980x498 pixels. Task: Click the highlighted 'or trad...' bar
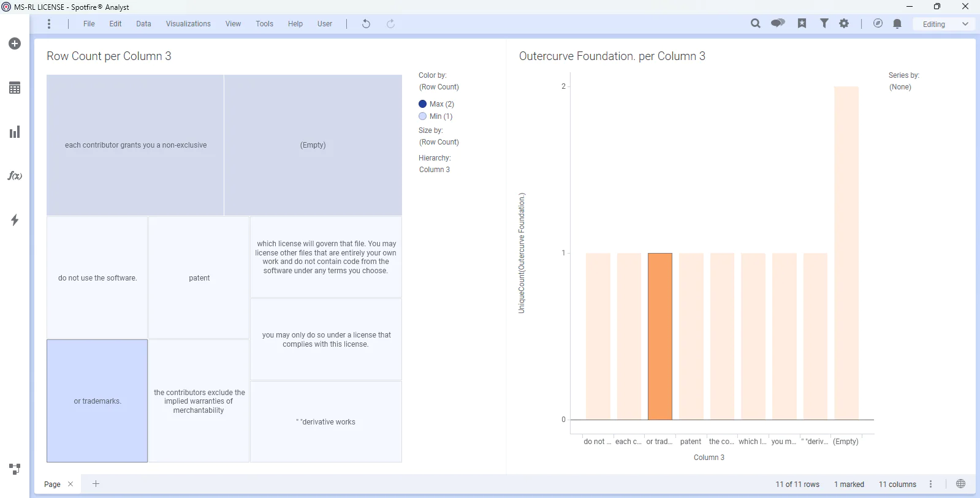(660, 336)
